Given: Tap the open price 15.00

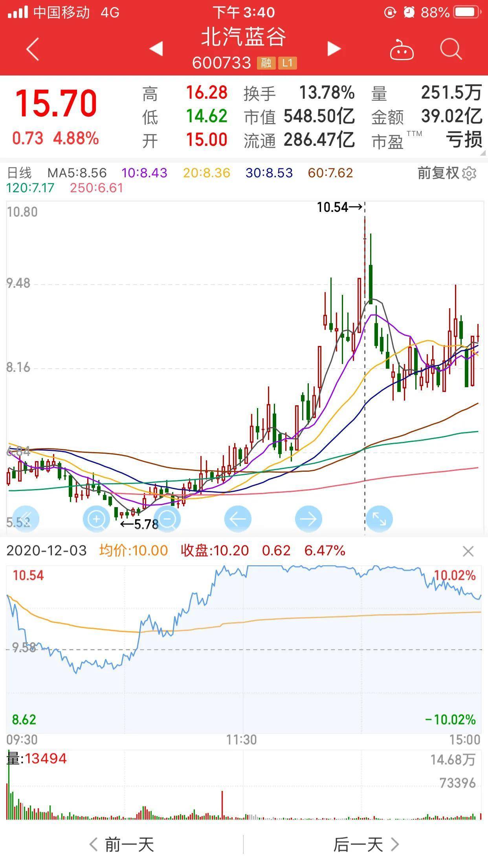Looking at the screenshot, I should click(x=207, y=140).
